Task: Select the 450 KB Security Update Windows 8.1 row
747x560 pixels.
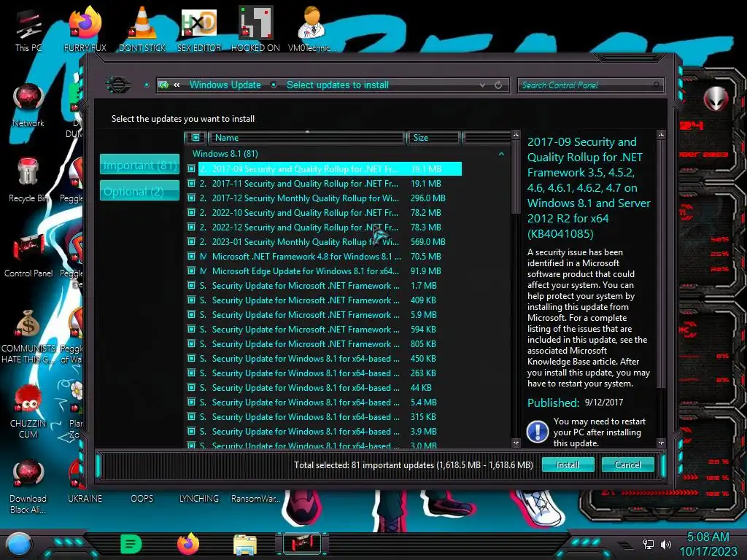Action: tap(325, 359)
